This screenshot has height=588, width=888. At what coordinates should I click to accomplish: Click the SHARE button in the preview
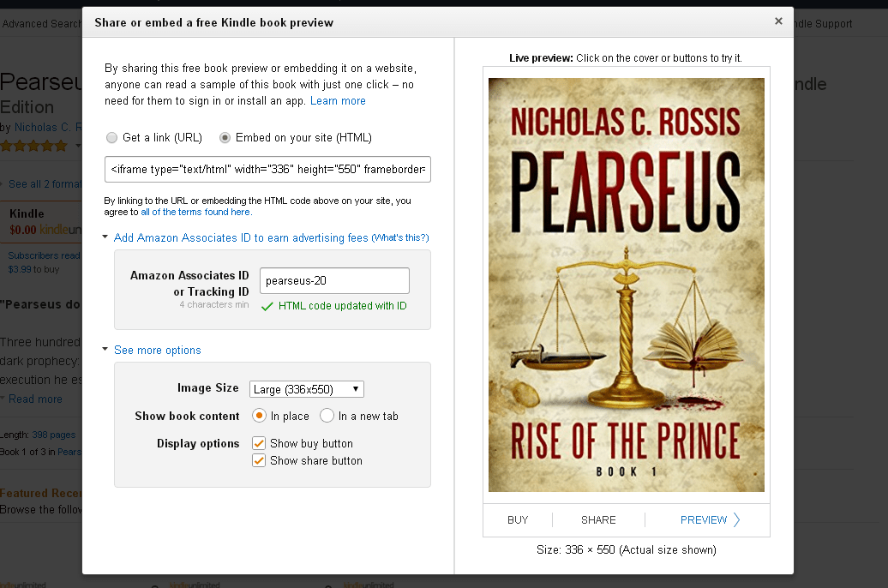tap(597, 519)
